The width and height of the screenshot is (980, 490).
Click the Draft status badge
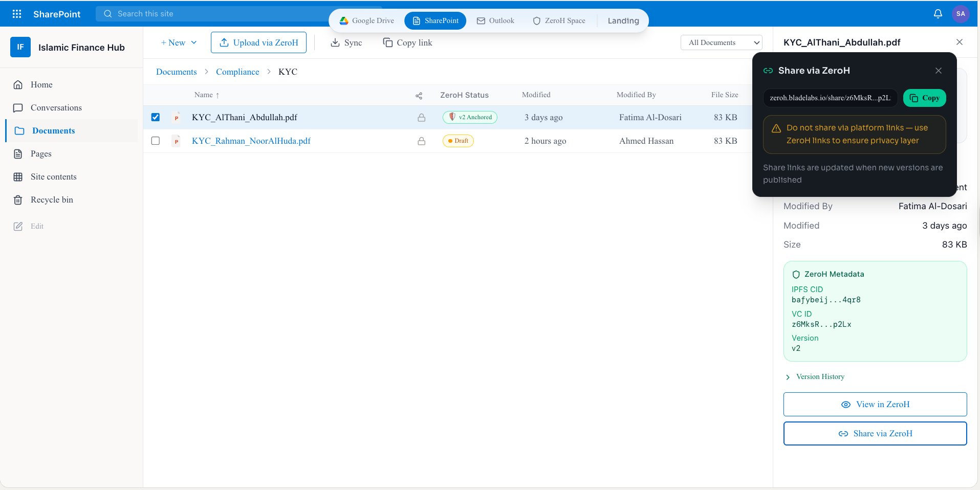coord(458,141)
